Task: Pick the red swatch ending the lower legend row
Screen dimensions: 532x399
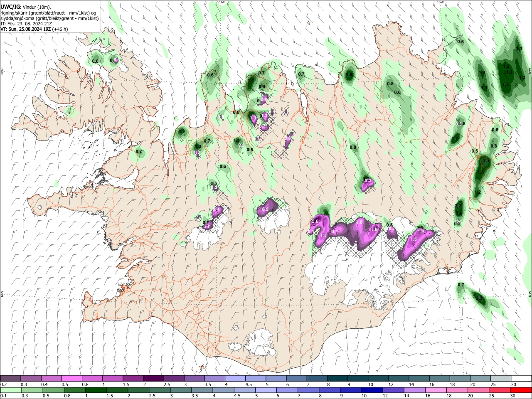Action: point(521,390)
